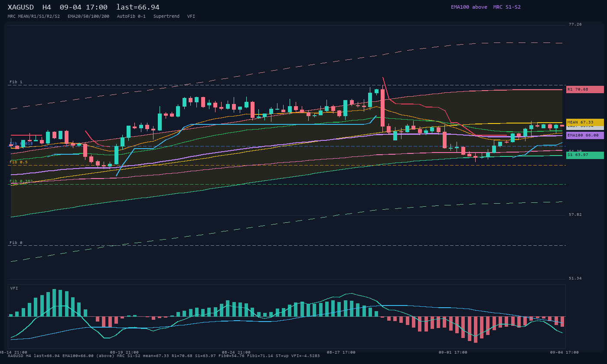Click the 'Fib 1' level label

[x=16, y=82]
